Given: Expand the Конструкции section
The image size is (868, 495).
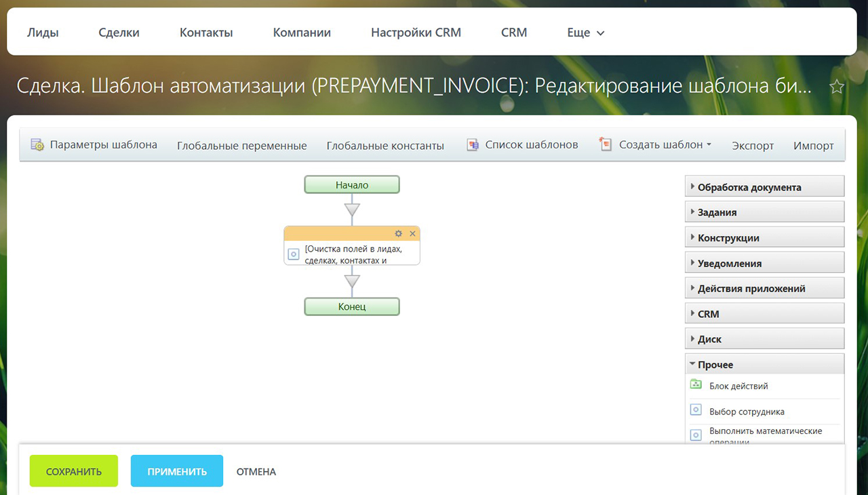Looking at the screenshot, I should point(764,238).
